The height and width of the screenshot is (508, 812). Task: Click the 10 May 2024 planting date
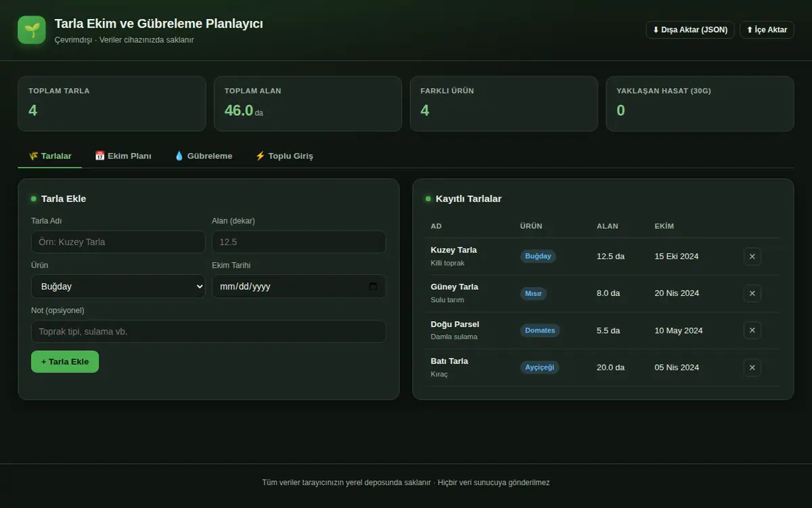click(x=679, y=331)
